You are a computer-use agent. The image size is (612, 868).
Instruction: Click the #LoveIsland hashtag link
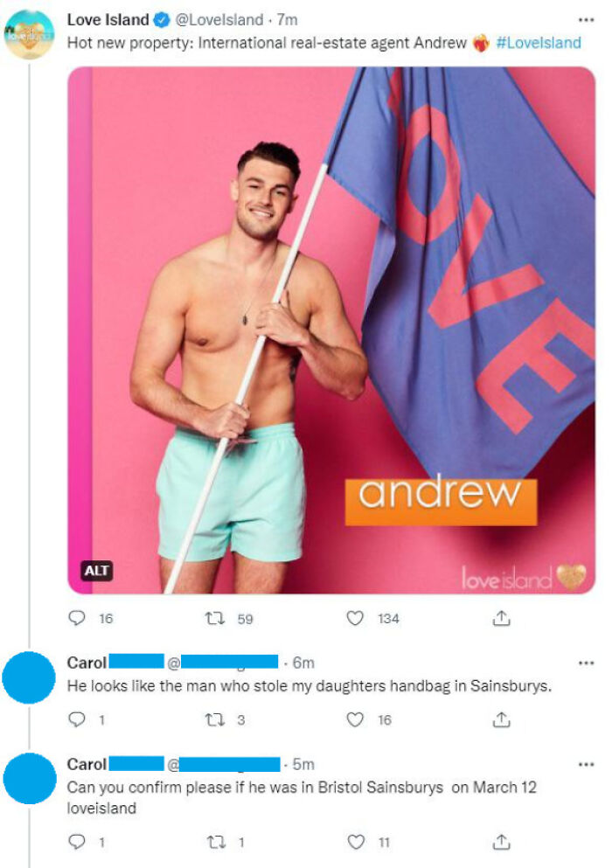(539, 43)
